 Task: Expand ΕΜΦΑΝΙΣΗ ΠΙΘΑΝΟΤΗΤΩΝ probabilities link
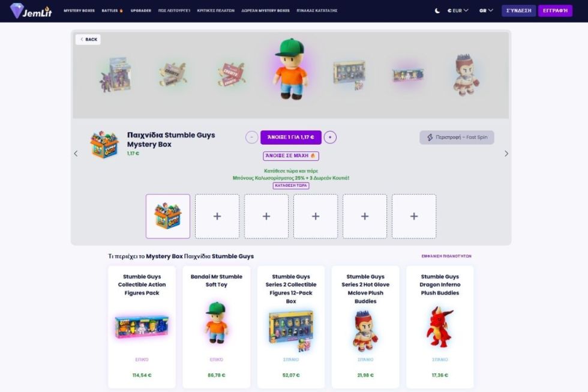(x=446, y=256)
